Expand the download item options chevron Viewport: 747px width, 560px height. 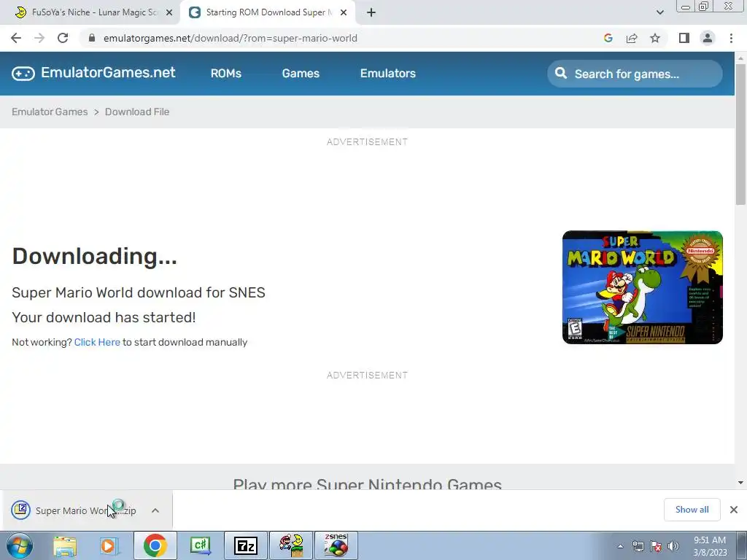pos(155,510)
